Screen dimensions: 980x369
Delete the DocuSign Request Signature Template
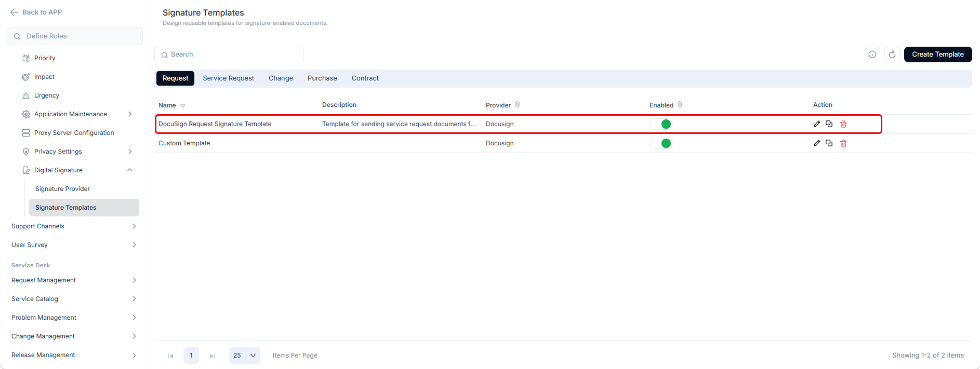click(x=843, y=124)
